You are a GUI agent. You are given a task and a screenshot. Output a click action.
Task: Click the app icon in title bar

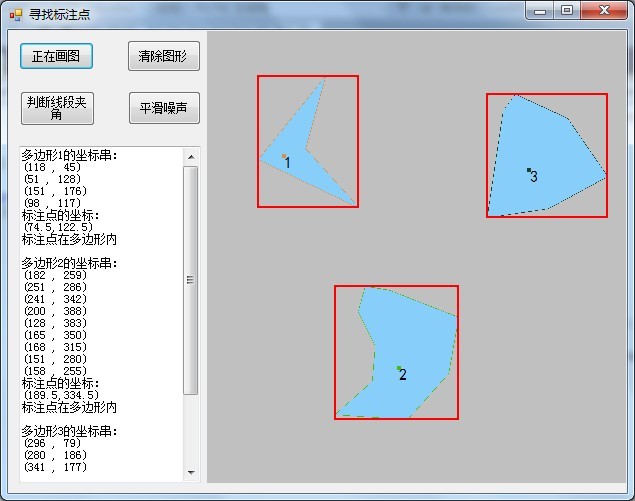(16, 15)
